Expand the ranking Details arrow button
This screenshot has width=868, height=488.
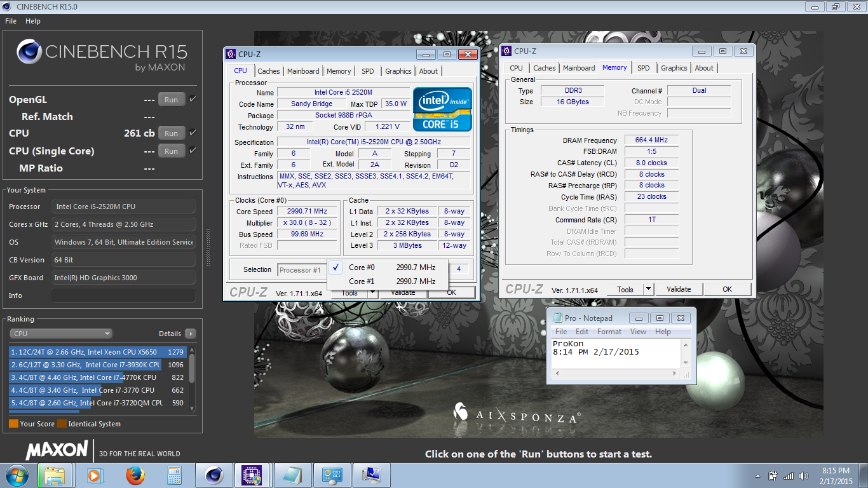pos(191,334)
